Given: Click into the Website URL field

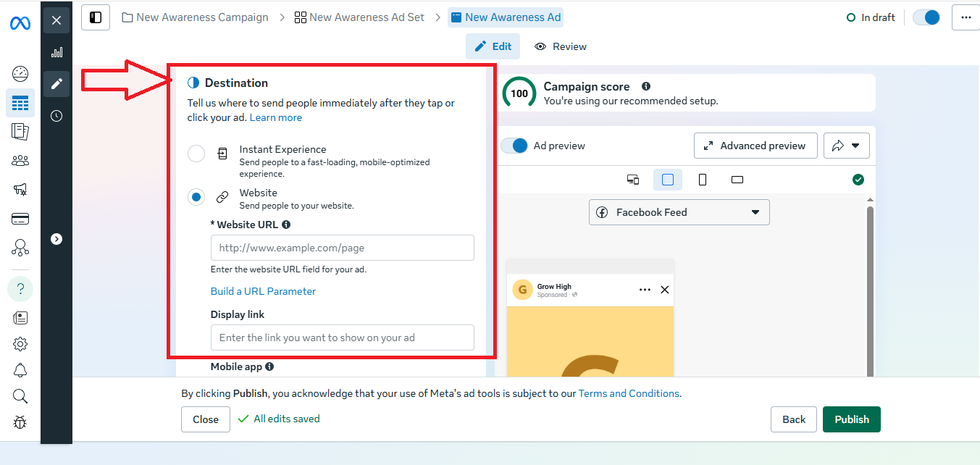Looking at the screenshot, I should pos(342,248).
